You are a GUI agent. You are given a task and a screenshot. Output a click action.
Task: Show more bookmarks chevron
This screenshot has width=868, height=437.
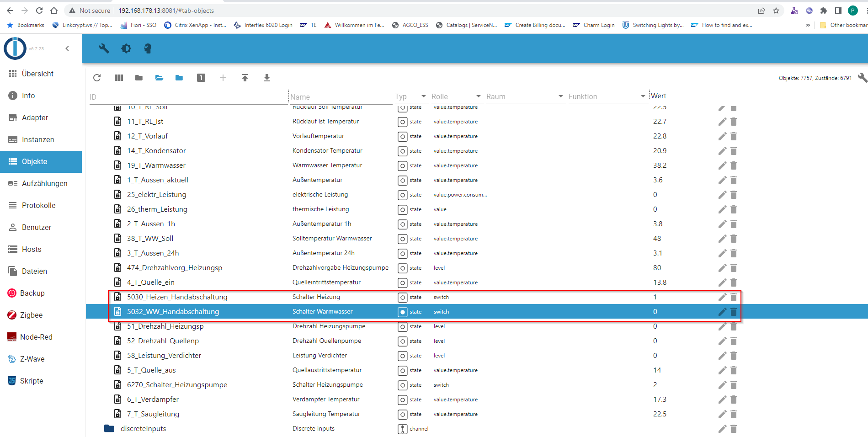(x=808, y=25)
